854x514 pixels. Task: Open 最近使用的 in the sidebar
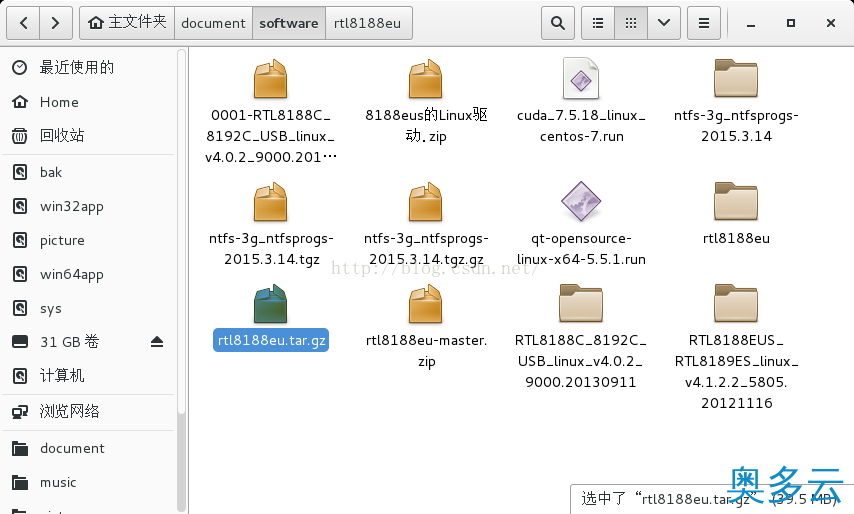click(x=88, y=68)
